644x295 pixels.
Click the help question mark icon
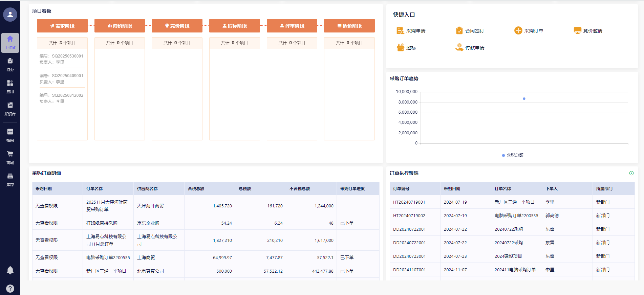click(x=10, y=289)
